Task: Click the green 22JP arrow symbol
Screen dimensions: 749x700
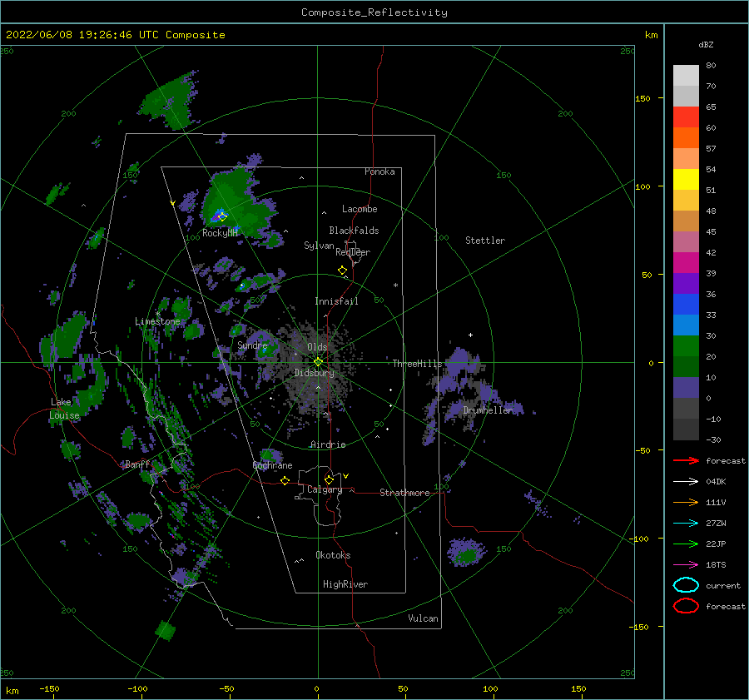Action: point(686,544)
